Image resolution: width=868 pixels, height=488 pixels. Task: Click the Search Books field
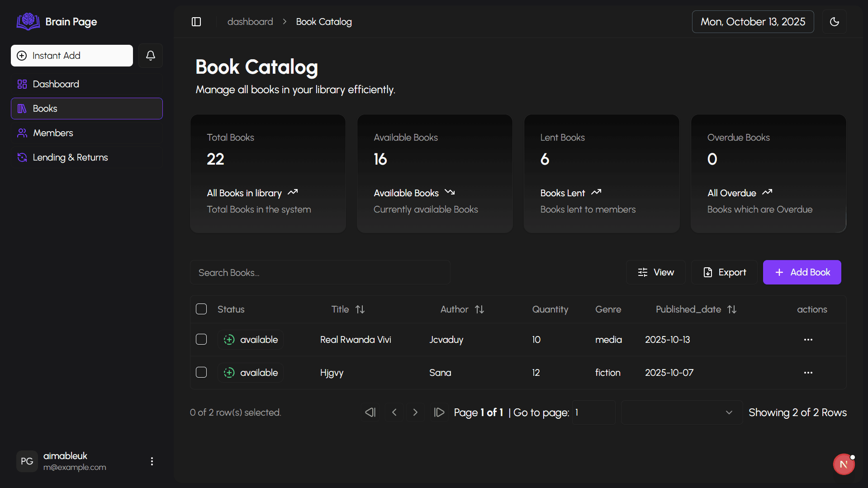[320, 272]
